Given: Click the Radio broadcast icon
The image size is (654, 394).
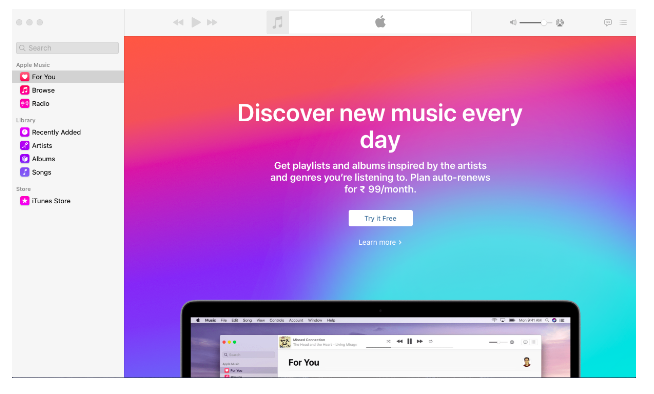Looking at the screenshot, I should 25,103.
